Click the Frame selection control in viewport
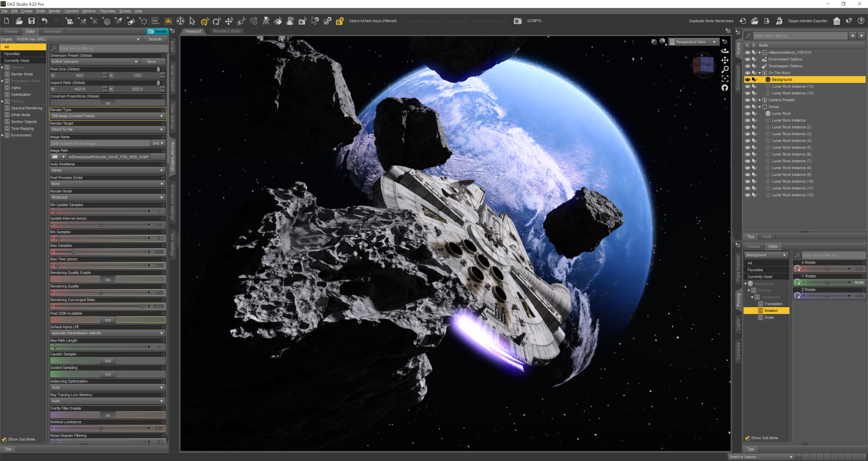The image size is (868, 461). pyautogui.click(x=725, y=78)
